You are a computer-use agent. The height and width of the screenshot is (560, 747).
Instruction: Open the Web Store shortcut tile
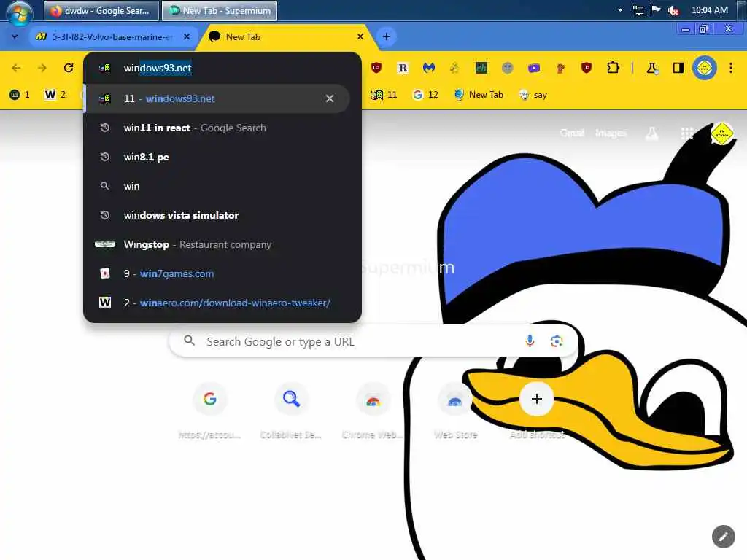point(455,411)
